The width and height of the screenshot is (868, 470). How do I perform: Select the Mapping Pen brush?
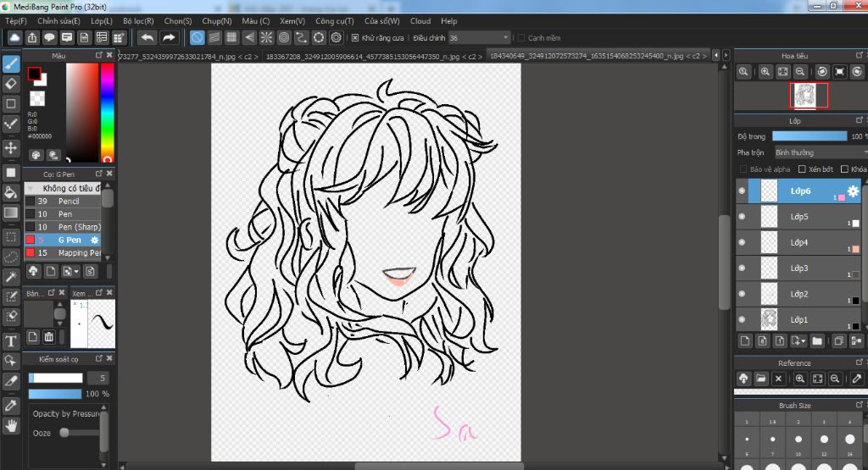63,252
